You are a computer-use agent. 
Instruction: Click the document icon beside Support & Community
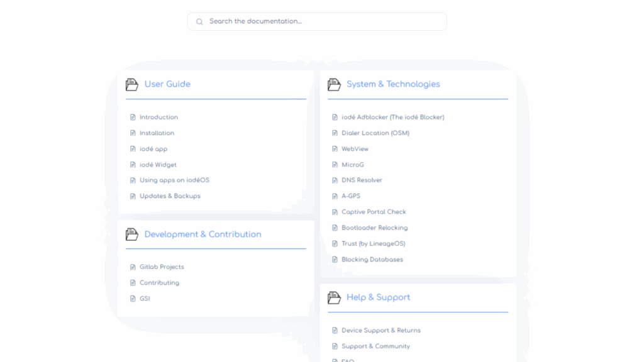click(335, 346)
